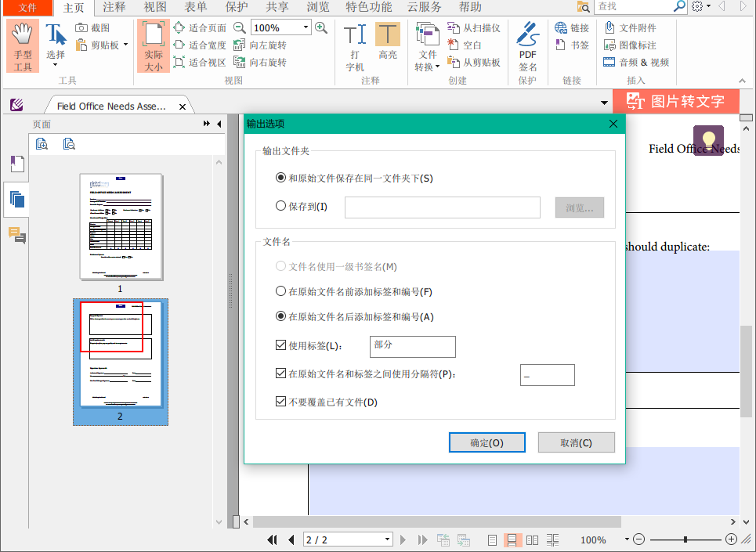Expand the page number dropdown

(387, 539)
